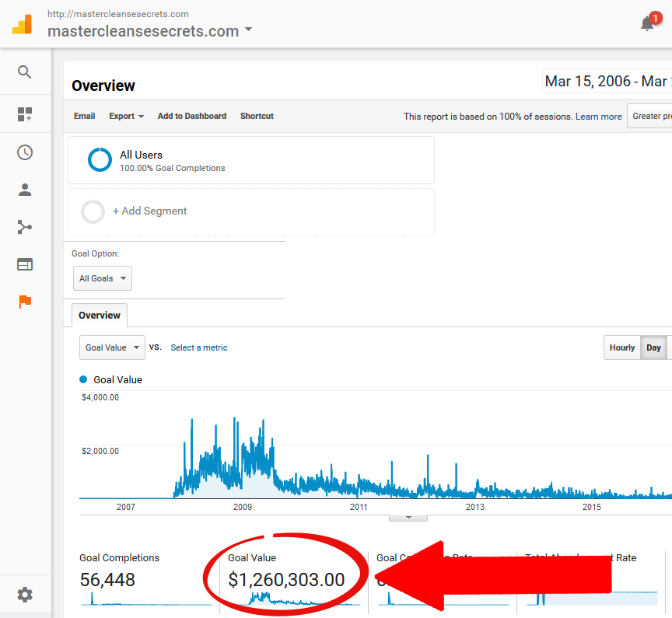Click Add to Dashboard
The height and width of the screenshot is (618, 672).
[192, 116]
